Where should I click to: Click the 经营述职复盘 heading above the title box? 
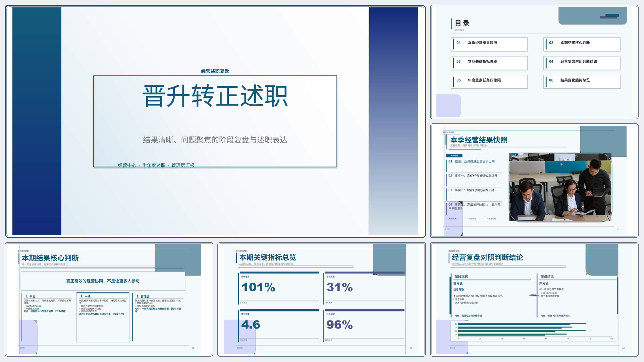215,71
